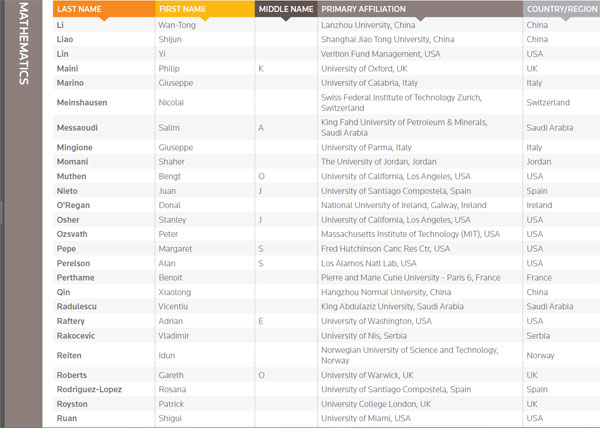The image size is (600, 428).
Task: Sort by the COUNTRY/REGION column header
Action: (x=561, y=9)
